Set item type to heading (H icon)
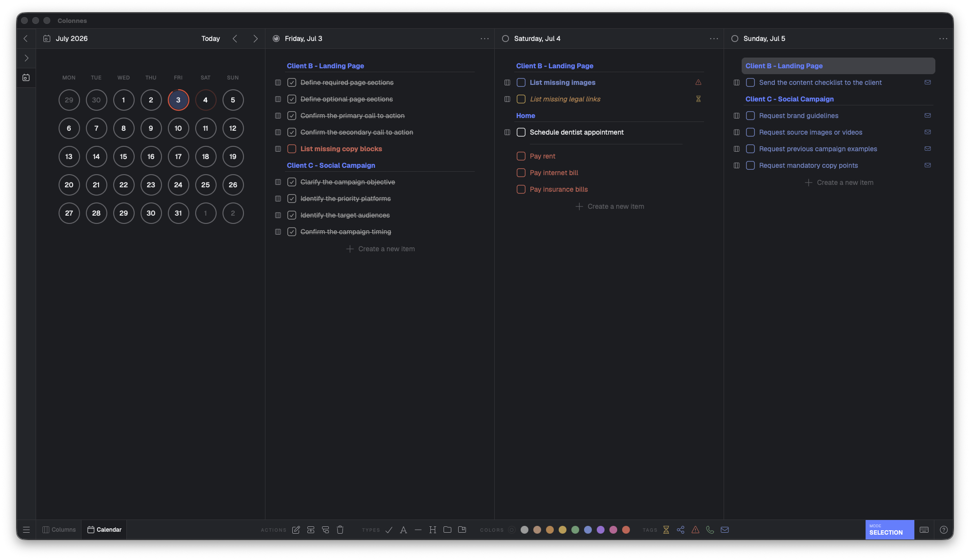The width and height of the screenshot is (970, 560). pyautogui.click(x=433, y=530)
